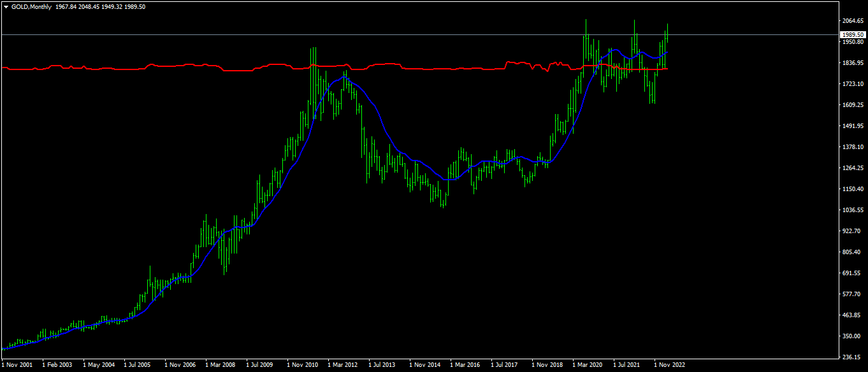Click the latest rightmost price bar
This screenshot has height=372, width=868.
tap(667, 34)
